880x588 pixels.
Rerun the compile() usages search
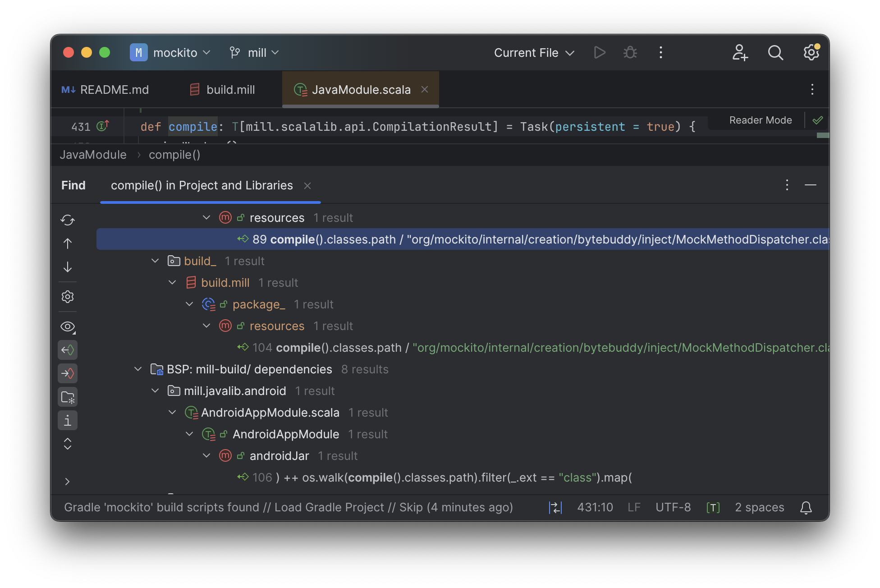click(x=68, y=220)
